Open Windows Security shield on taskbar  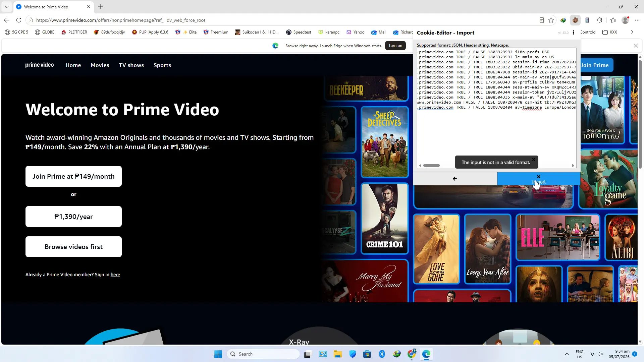point(353,354)
